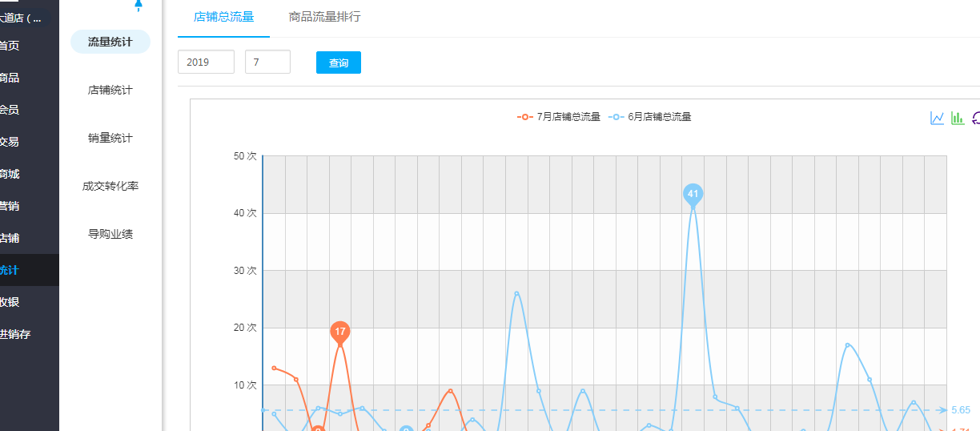This screenshot has width=980, height=431.
Task: Switch to the 商品流量排行 tab
Action: [325, 17]
